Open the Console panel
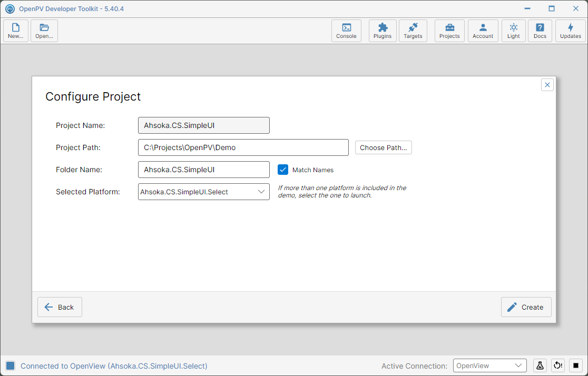Viewport: 588px width, 376px height. [x=346, y=31]
